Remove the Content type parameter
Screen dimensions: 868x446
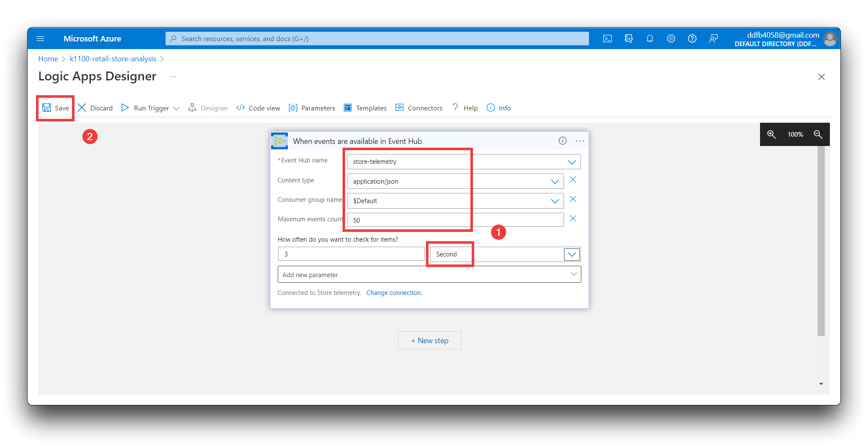(573, 179)
